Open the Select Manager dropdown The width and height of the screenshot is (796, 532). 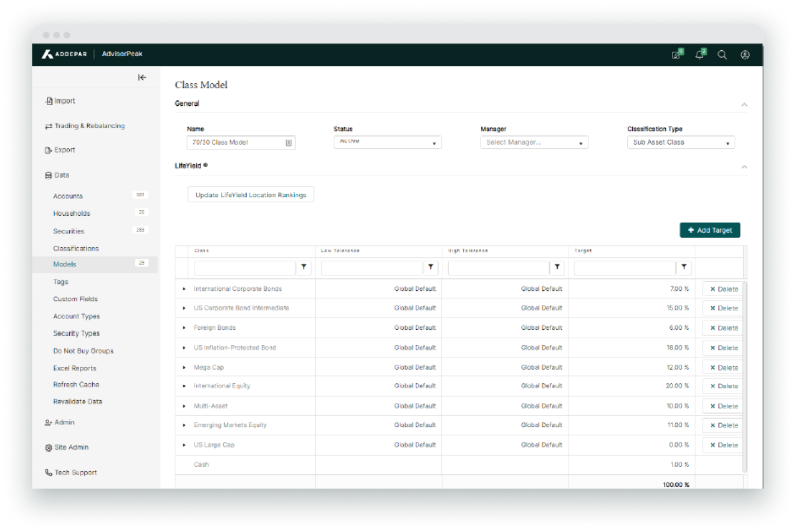(533, 142)
